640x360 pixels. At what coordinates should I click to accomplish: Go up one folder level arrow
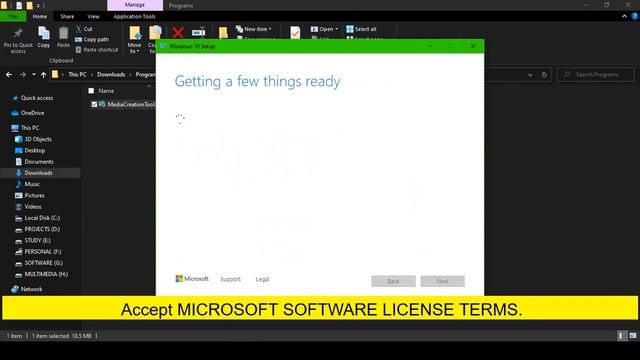(x=43, y=75)
